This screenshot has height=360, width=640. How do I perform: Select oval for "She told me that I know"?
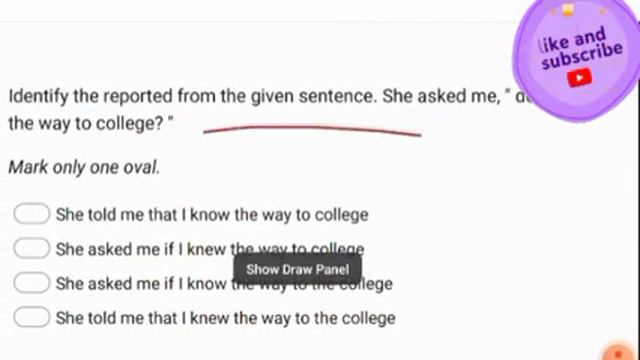coord(31,213)
